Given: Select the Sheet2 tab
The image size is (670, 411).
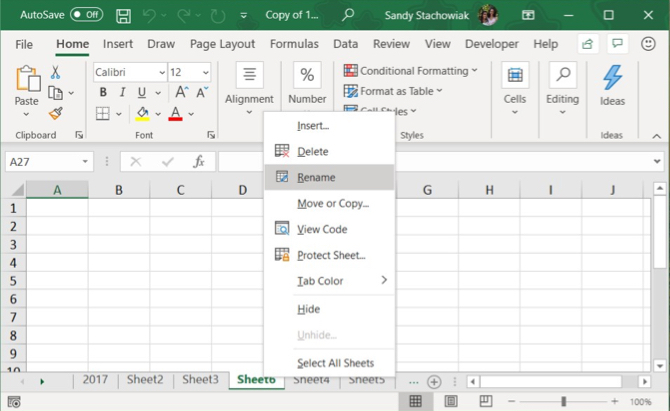Looking at the screenshot, I should coord(145,379).
